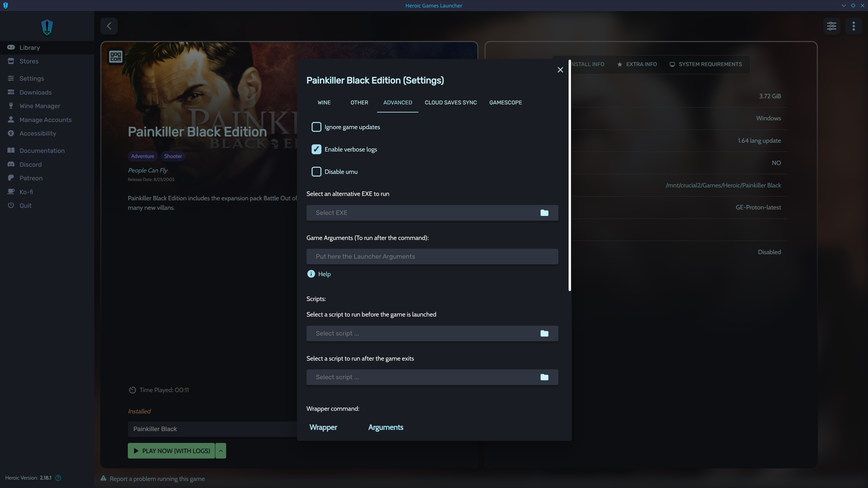Open the Cloud Saves Sync tab

pyautogui.click(x=451, y=102)
